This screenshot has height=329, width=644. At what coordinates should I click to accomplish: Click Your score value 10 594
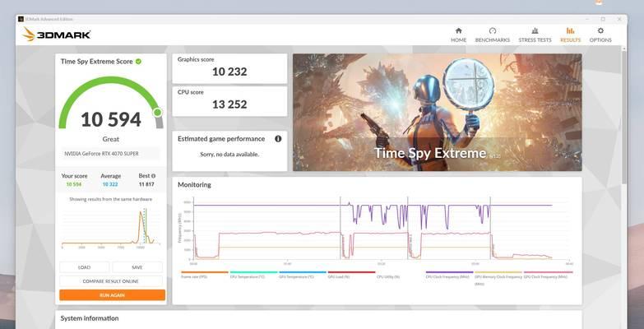74,184
